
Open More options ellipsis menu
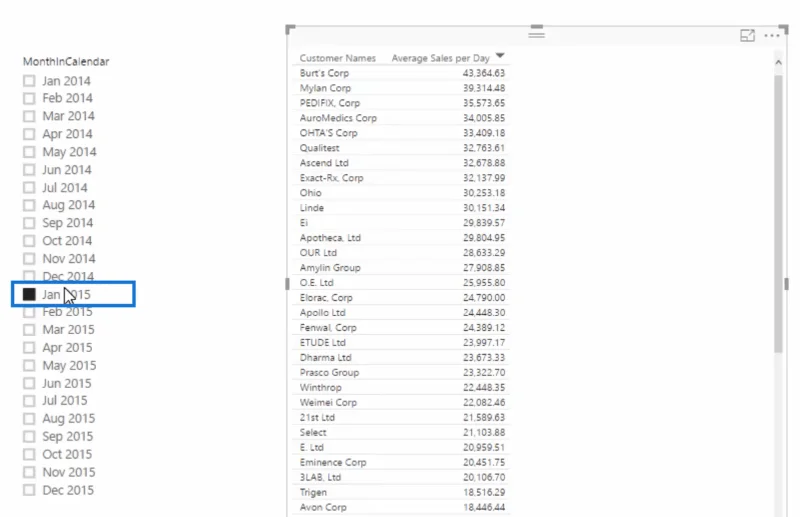tap(771, 36)
